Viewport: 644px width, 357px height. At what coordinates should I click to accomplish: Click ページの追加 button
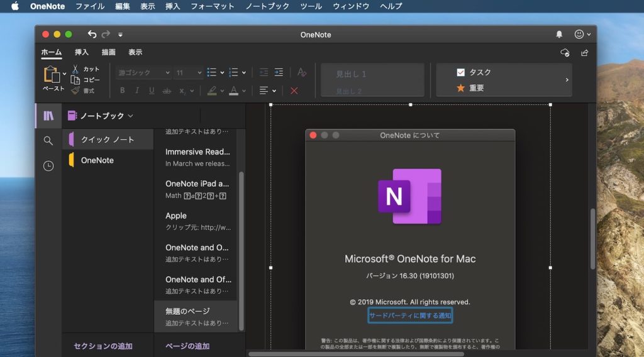[187, 346]
